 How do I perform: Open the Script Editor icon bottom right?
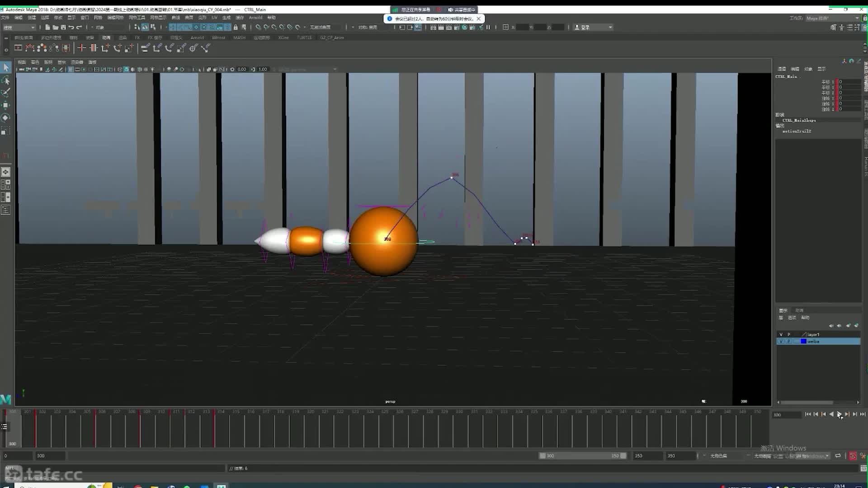[863, 468]
